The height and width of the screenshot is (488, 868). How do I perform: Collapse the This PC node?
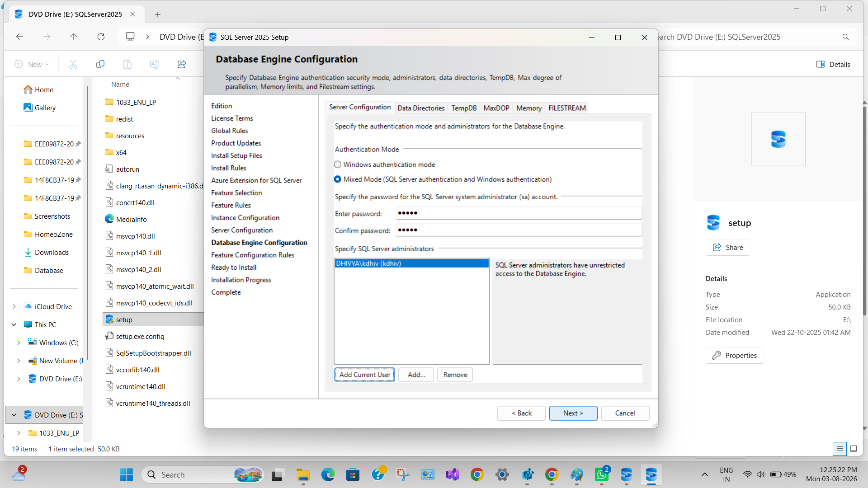(14, 325)
